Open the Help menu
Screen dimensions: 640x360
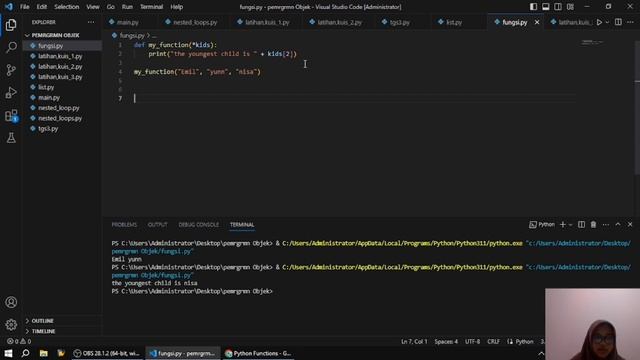[176, 7]
